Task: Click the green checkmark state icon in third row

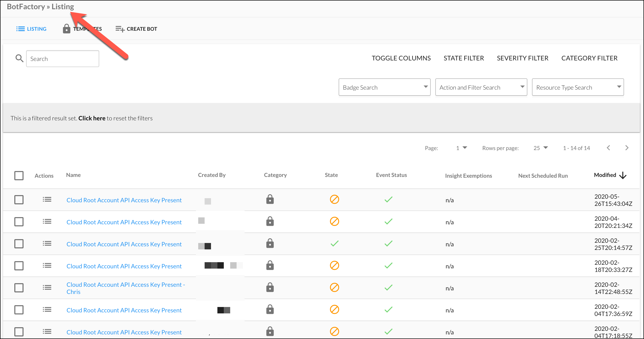Action: (334, 243)
